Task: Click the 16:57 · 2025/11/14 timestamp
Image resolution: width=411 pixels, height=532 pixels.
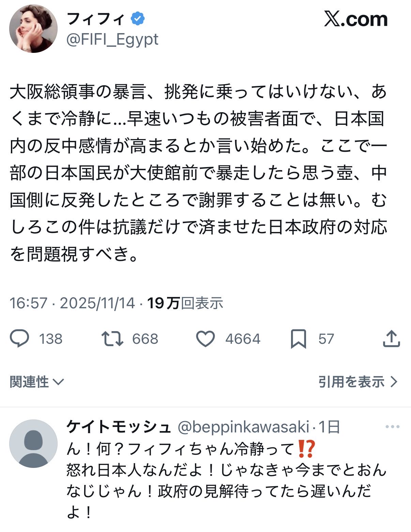Action: [x=72, y=303]
